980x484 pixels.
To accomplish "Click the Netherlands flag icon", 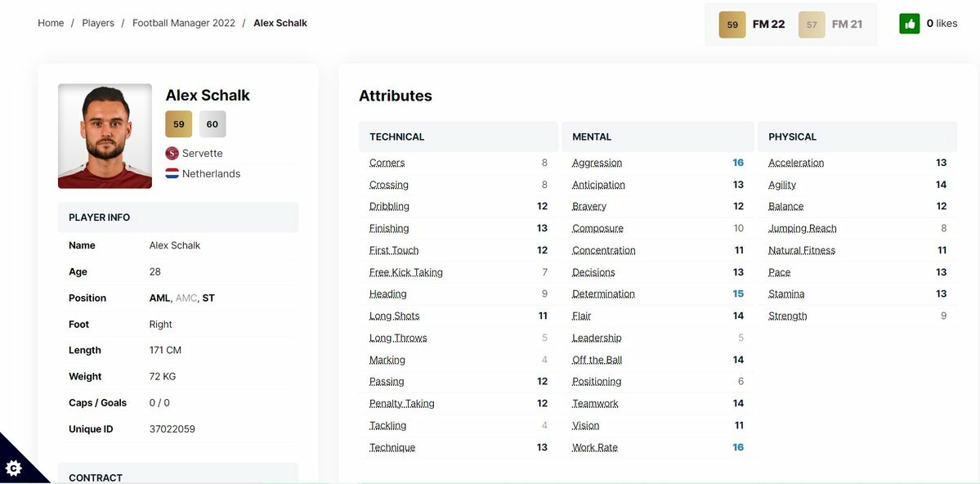I will point(172,174).
